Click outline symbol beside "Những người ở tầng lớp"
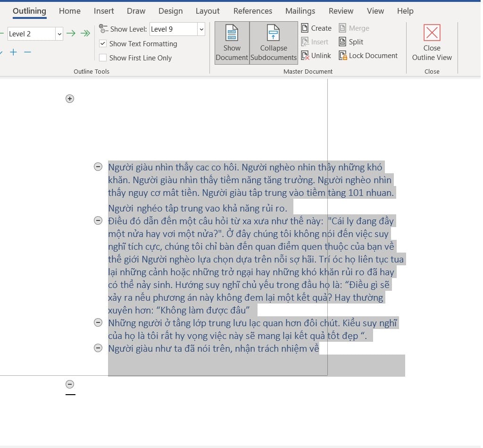The height and width of the screenshot is (448, 483). [x=98, y=322]
